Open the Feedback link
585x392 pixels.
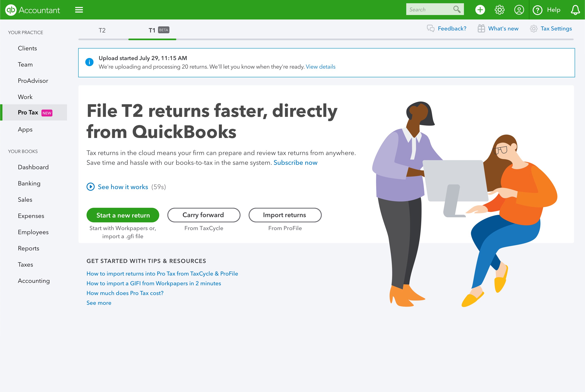tap(447, 28)
